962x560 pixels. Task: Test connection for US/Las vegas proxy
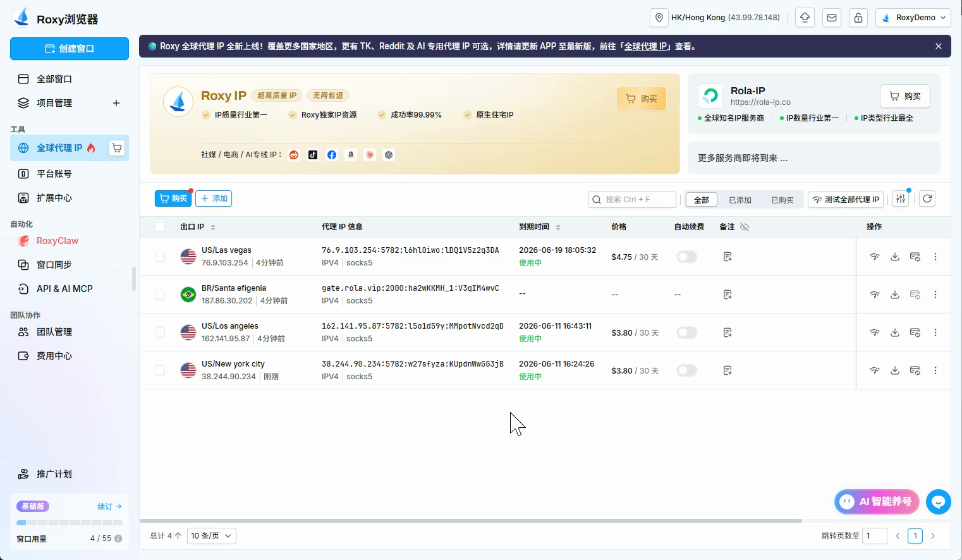[875, 257]
